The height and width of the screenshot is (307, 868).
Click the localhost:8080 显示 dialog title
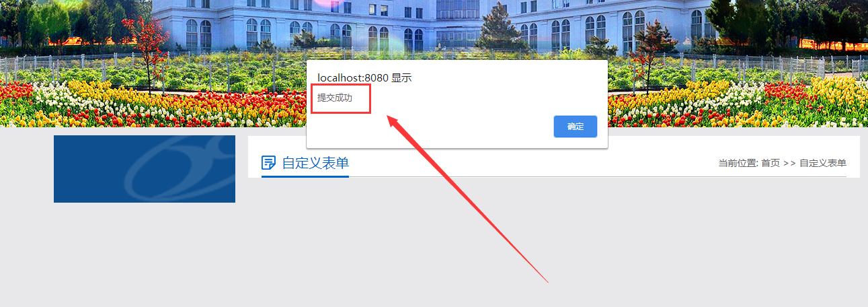pos(364,78)
